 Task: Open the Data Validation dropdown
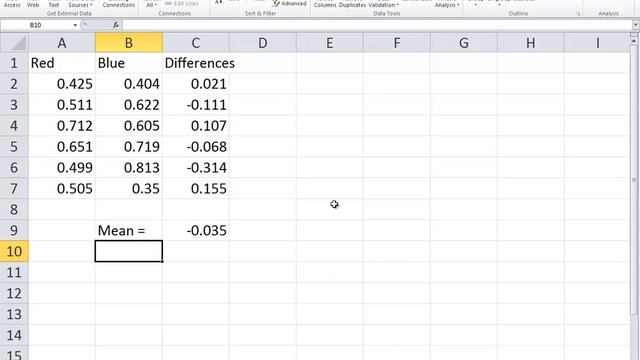(x=384, y=5)
